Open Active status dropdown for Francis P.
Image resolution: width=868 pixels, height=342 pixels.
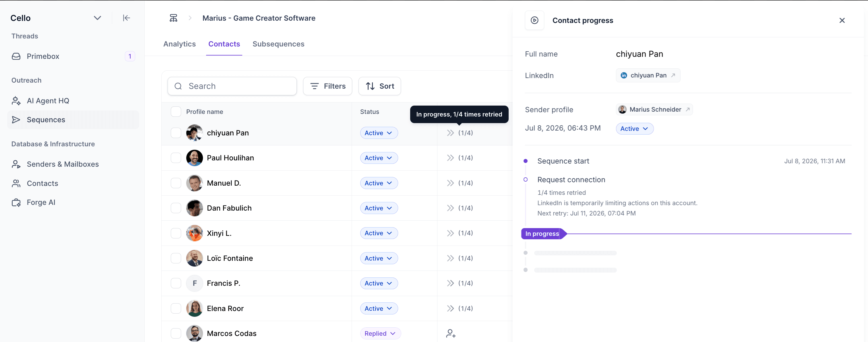379,283
